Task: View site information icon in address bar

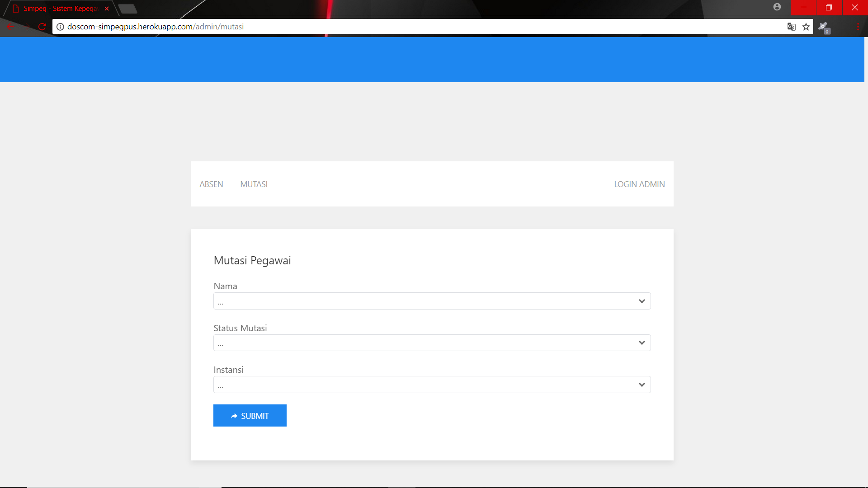Action: point(60,27)
